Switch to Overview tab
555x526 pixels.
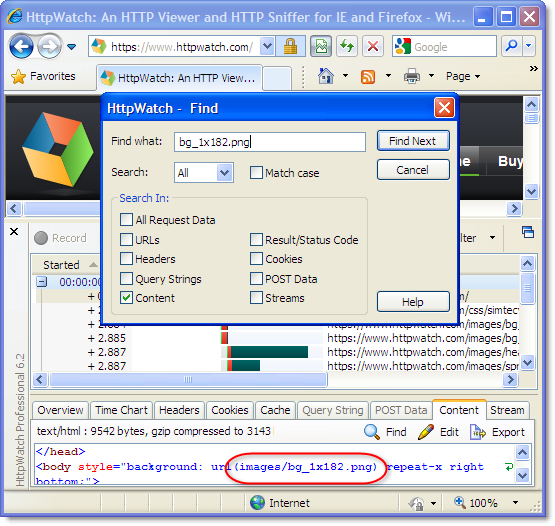click(60, 410)
